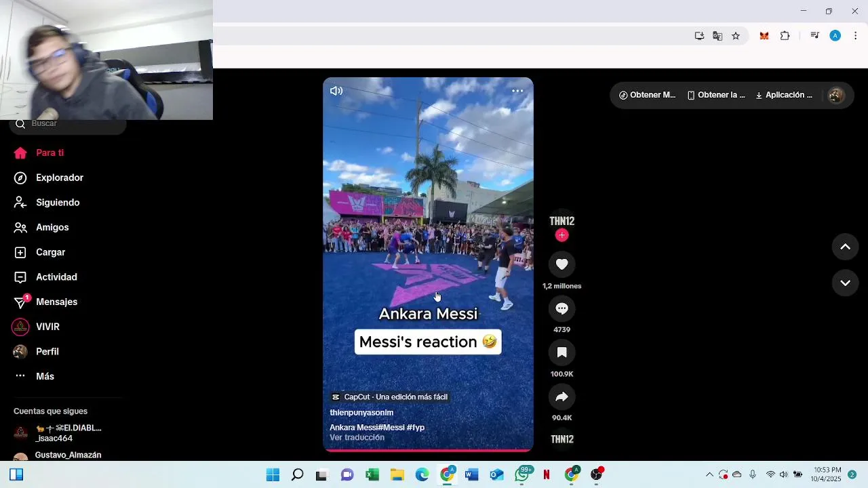Viewport: 868px width, 488px height.
Task: Open Word from taskbar
Action: point(472,474)
